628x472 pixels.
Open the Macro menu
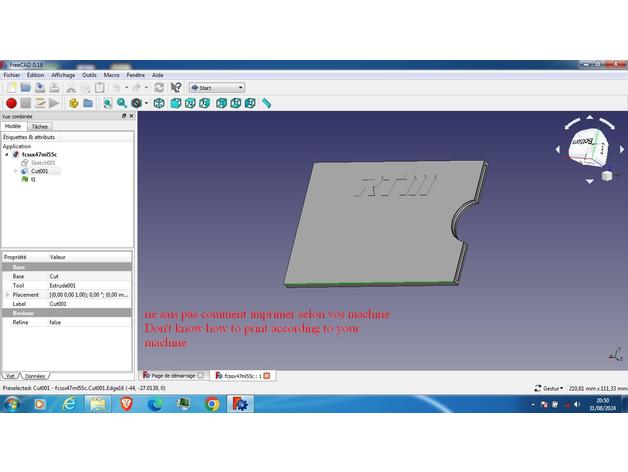(111, 75)
